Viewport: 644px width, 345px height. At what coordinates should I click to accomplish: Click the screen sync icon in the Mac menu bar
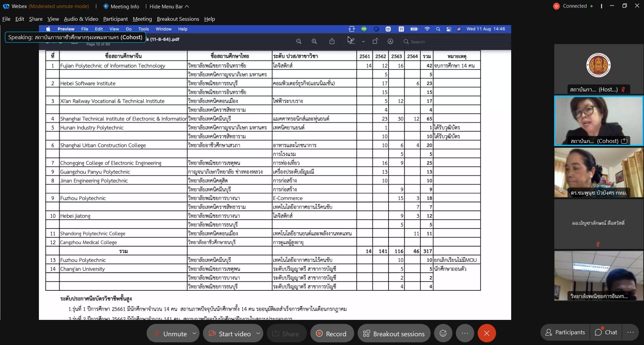[x=352, y=29]
